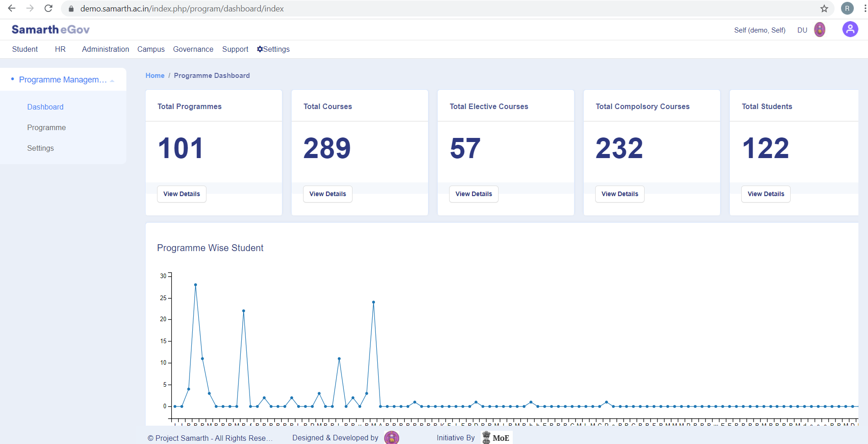Open the Governance menu
This screenshot has height=444, width=868.
(193, 49)
